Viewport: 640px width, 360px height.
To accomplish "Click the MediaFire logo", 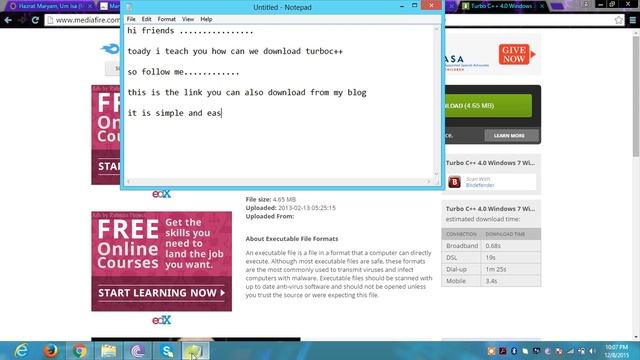I will (110, 49).
